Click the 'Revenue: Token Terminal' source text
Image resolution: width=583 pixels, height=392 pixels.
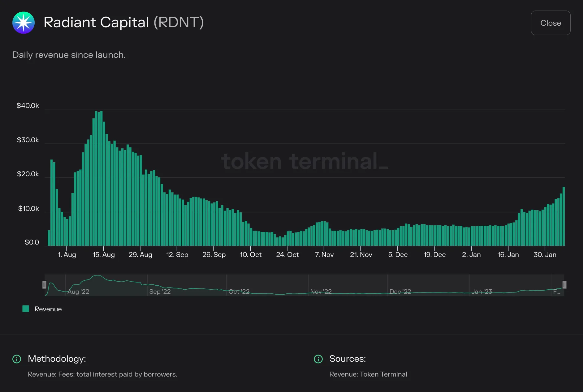tap(368, 374)
